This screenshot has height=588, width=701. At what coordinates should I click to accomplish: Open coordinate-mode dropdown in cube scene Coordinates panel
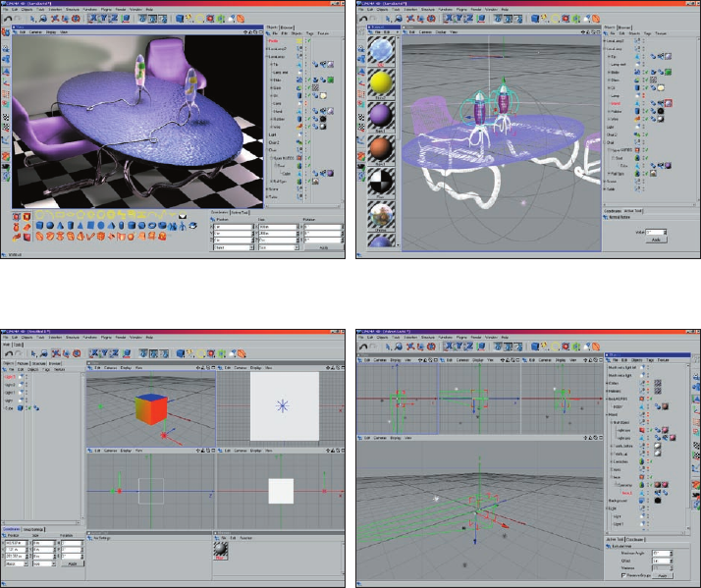coord(17,563)
